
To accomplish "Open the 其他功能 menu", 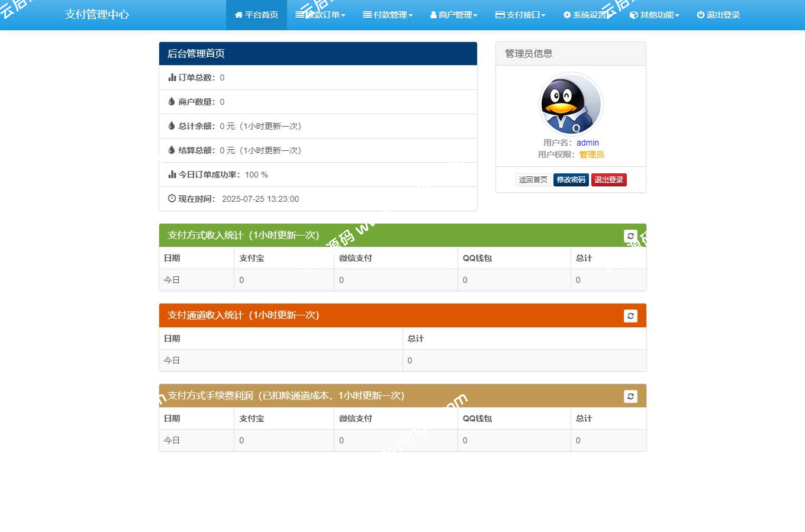I will (x=654, y=15).
